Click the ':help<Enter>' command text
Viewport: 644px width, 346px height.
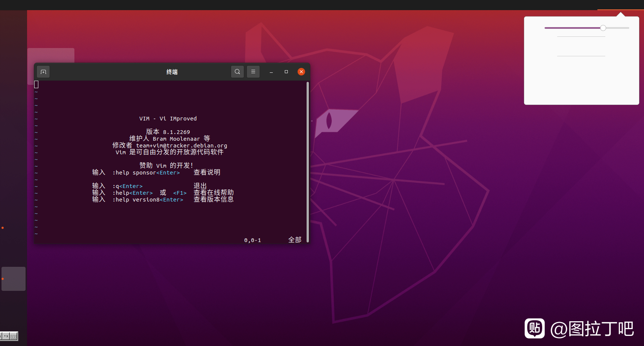tap(133, 193)
